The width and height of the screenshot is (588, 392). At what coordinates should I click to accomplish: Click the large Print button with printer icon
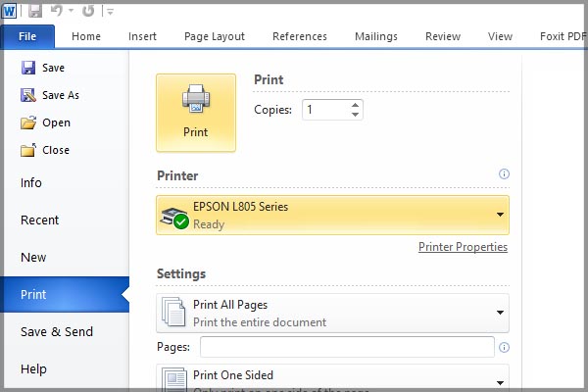click(196, 112)
